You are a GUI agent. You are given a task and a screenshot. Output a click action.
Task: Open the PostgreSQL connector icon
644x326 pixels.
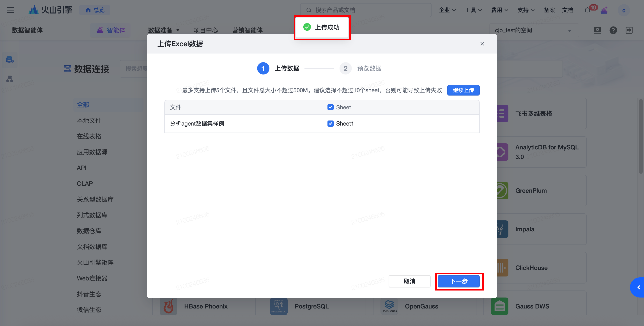278,306
